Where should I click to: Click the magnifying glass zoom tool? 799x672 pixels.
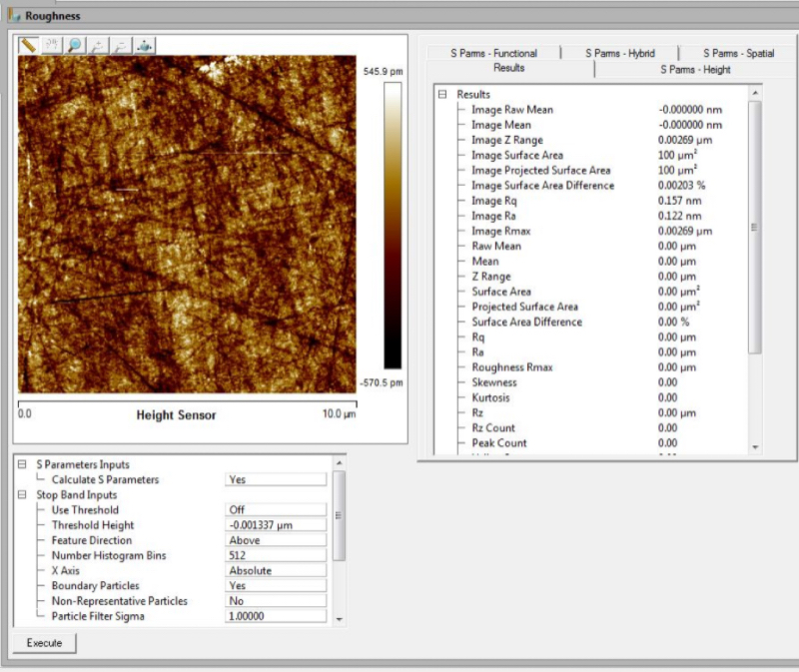[75, 45]
